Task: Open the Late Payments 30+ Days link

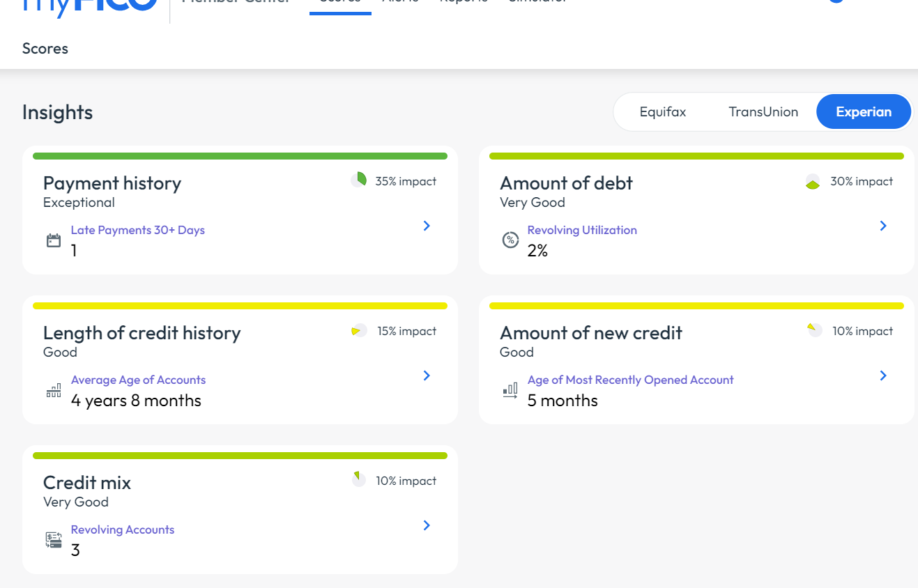Action: (137, 230)
